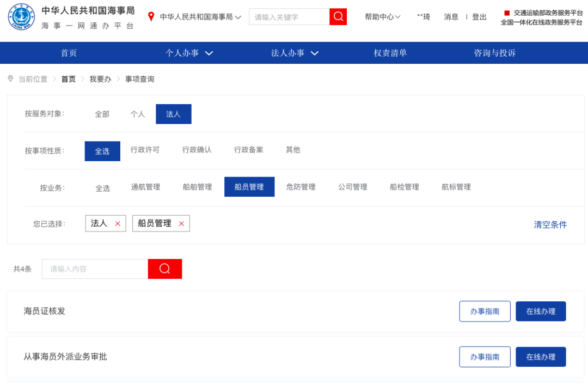Focus the 请输入关键字 search field
Image resolution: width=588 pixels, height=383 pixels.
pos(289,17)
